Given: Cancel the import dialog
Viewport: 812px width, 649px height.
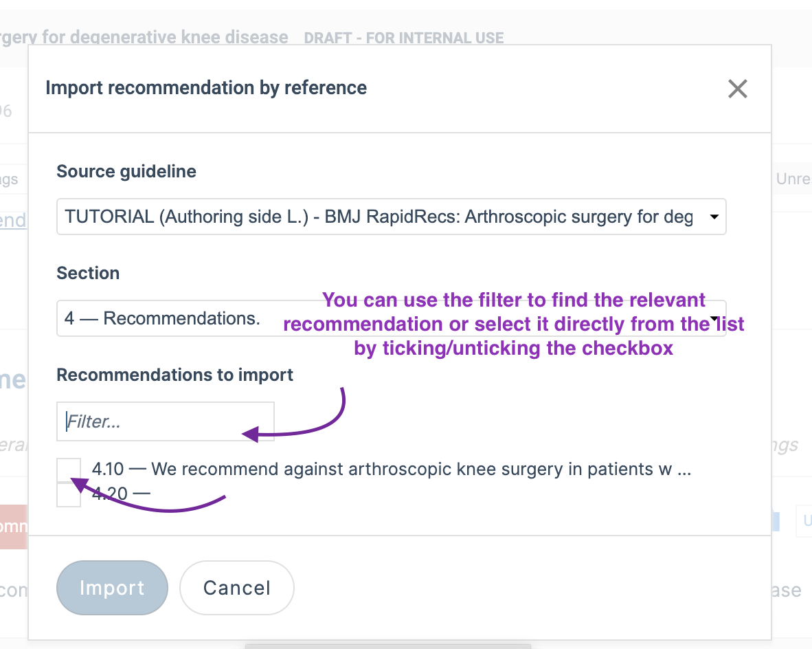Looking at the screenshot, I should pyautogui.click(x=236, y=588).
